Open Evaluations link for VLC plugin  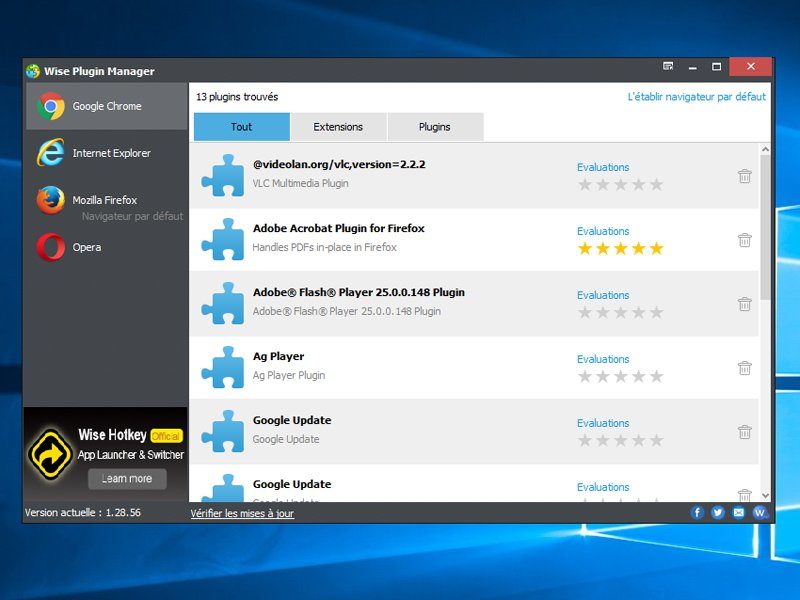(603, 167)
